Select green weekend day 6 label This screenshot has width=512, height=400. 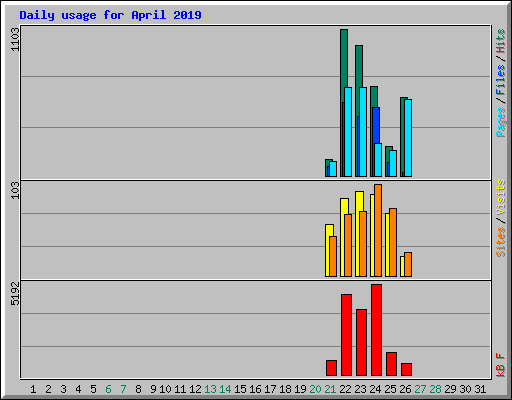pyautogui.click(x=108, y=389)
